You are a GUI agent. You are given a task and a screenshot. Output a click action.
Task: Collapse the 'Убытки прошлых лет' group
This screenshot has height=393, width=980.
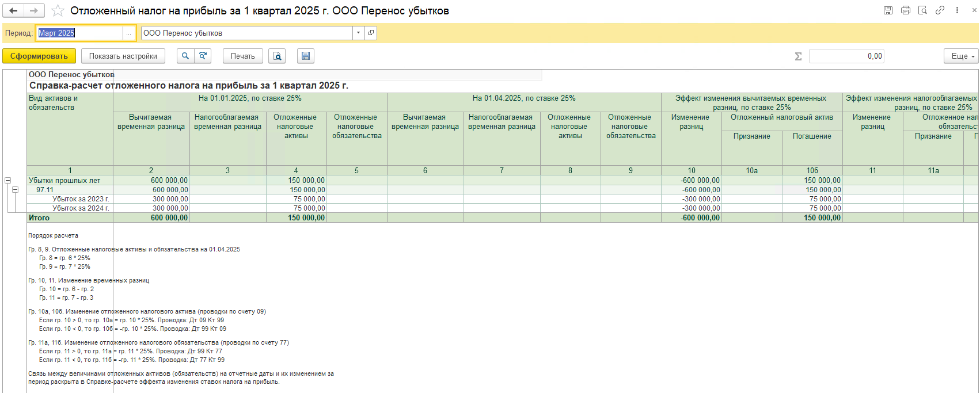point(8,180)
